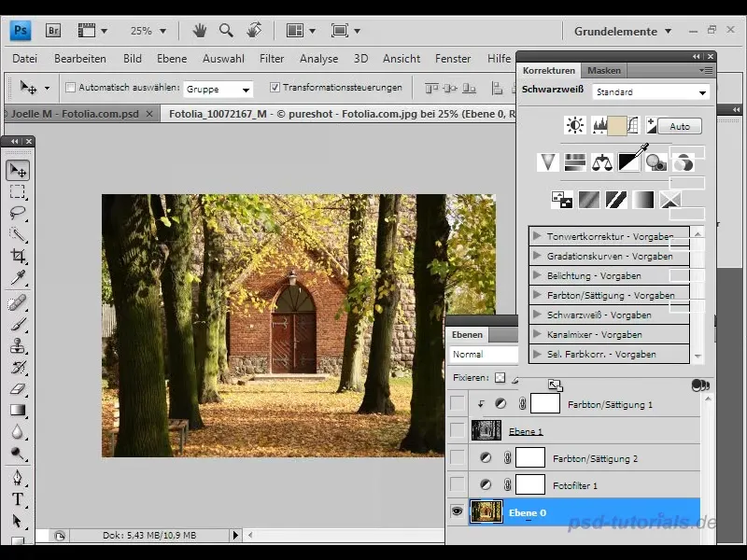Add a Color Balance adjustment
This screenshot has width=747, height=560.
[x=602, y=161]
